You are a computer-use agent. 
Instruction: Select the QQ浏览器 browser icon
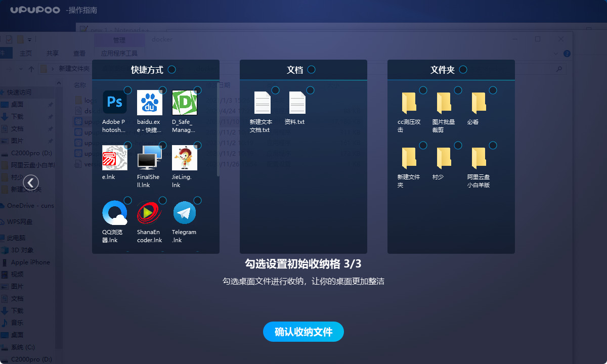(x=115, y=212)
